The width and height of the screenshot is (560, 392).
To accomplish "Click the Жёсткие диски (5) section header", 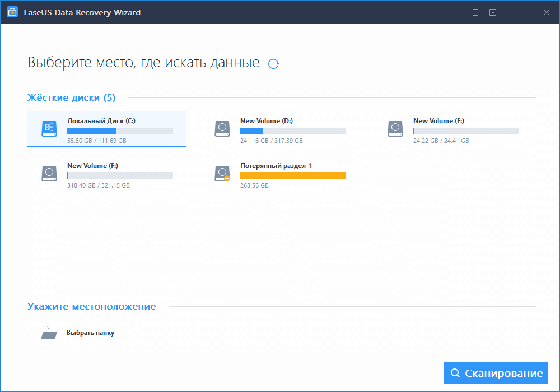I will click(x=71, y=98).
